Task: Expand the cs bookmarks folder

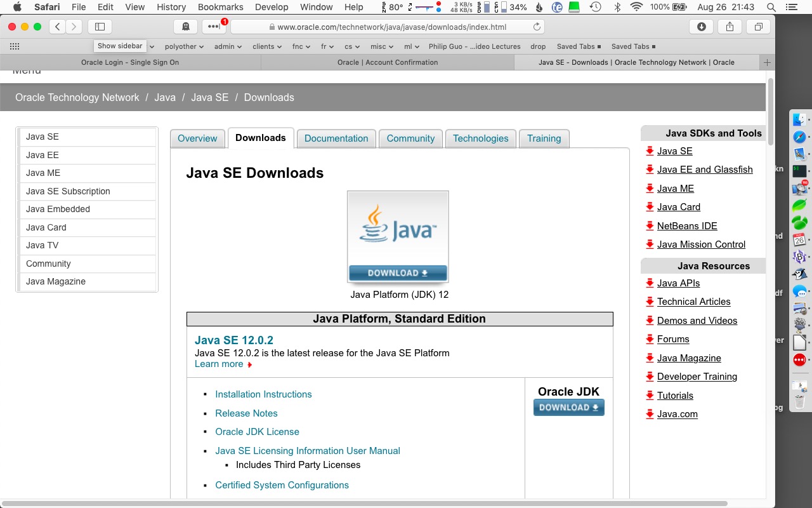Action: [352, 46]
